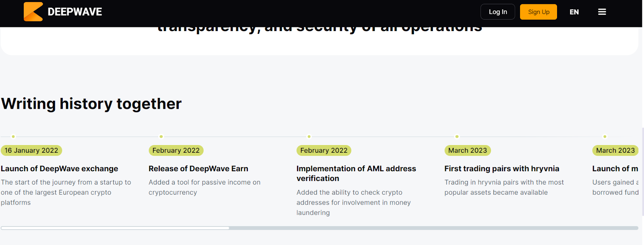644x245 pixels.
Task: Click the Launch of DeepWave exchange heading
Action: tap(60, 168)
